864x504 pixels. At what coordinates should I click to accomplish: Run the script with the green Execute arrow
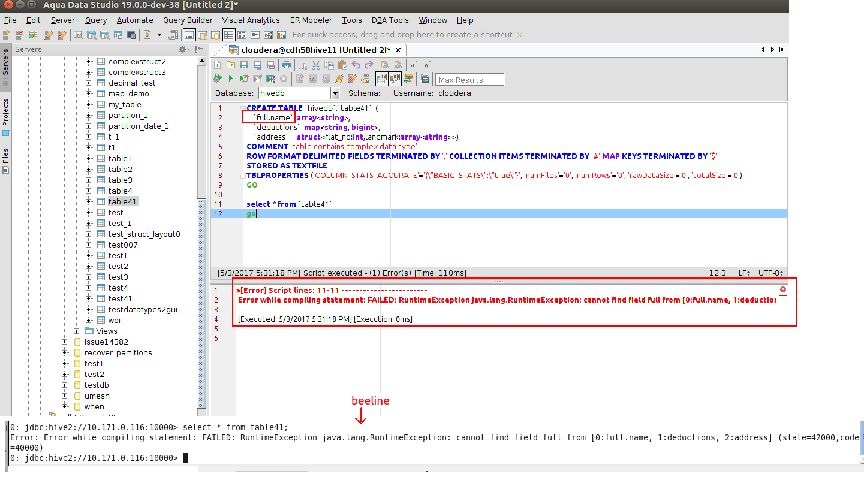coord(231,79)
